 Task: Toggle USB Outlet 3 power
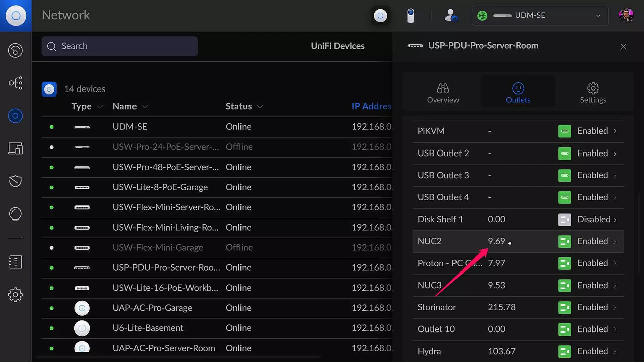[x=565, y=175]
